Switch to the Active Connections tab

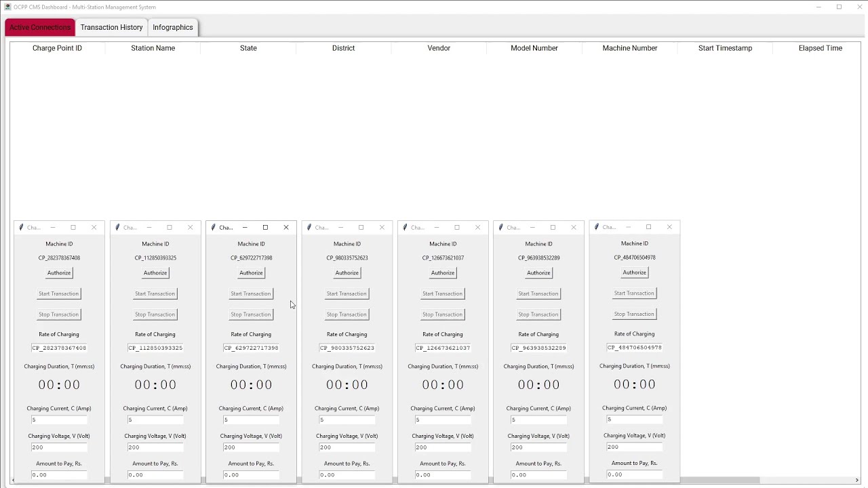[40, 27]
